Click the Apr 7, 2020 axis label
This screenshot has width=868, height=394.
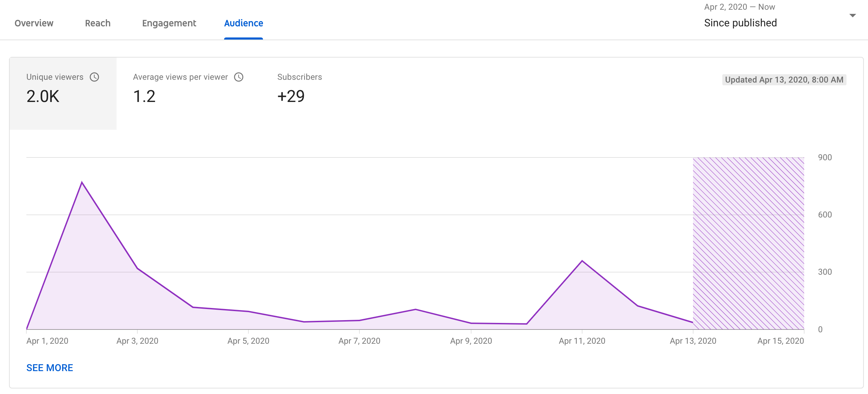[359, 341]
